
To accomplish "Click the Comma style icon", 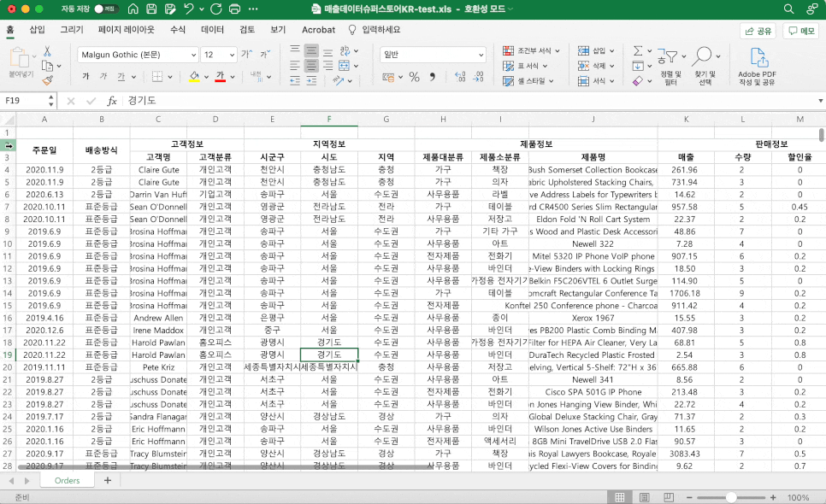I will [x=433, y=77].
